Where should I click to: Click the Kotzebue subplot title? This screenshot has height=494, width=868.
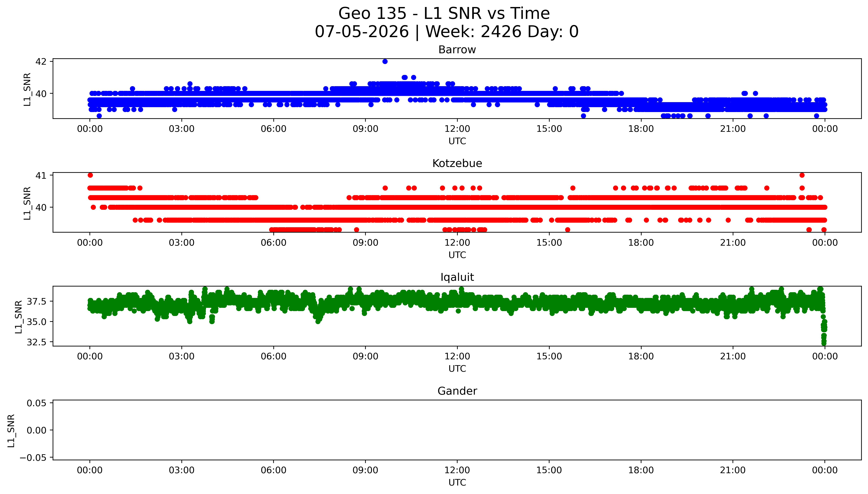coord(457,164)
